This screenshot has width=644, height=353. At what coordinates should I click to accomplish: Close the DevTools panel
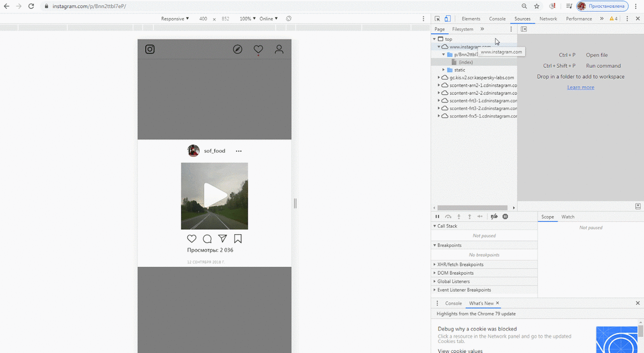[638, 19]
